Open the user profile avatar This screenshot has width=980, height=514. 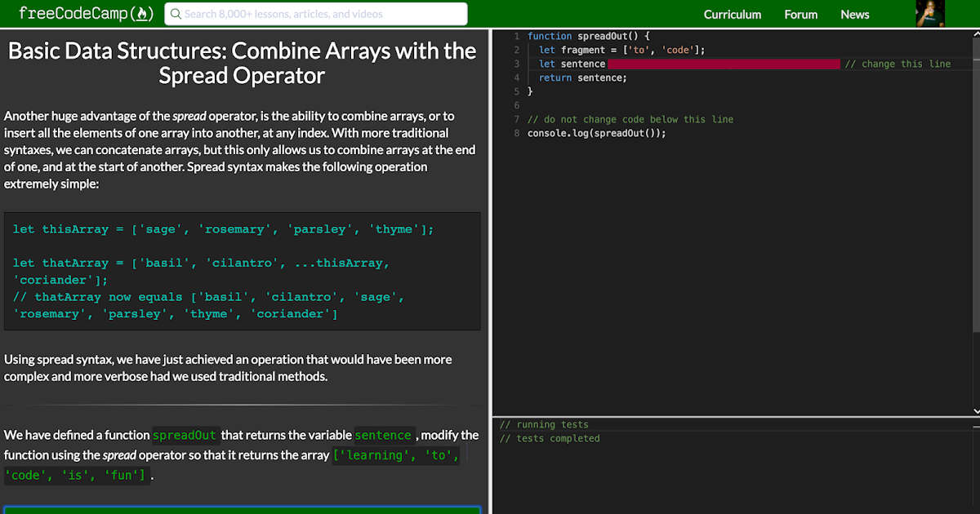click(930, 14)
